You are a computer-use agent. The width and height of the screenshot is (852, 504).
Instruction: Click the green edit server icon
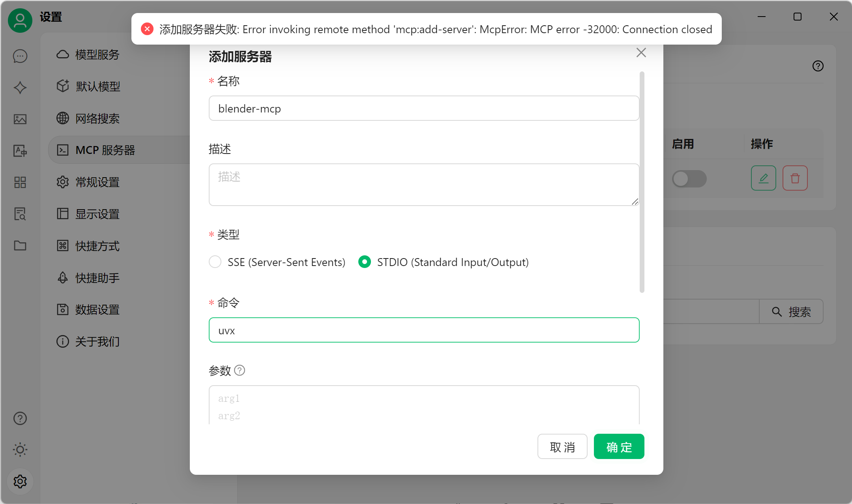[763, 178]
